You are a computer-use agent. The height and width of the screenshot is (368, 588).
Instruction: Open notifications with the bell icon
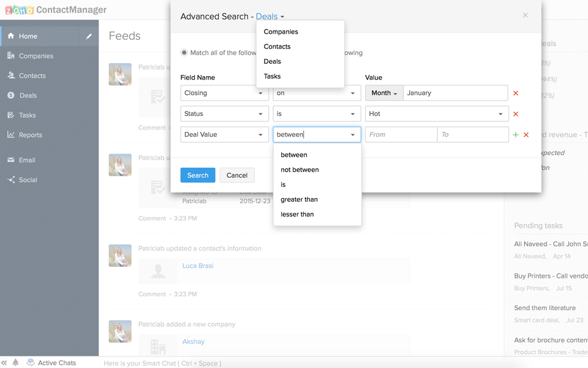[15, 362]
